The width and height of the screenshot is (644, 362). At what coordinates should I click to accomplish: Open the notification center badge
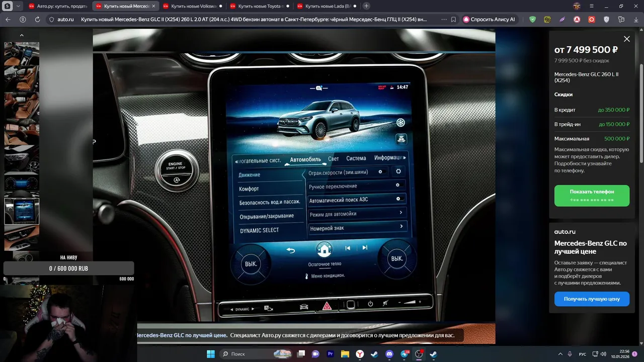(635, 354)
